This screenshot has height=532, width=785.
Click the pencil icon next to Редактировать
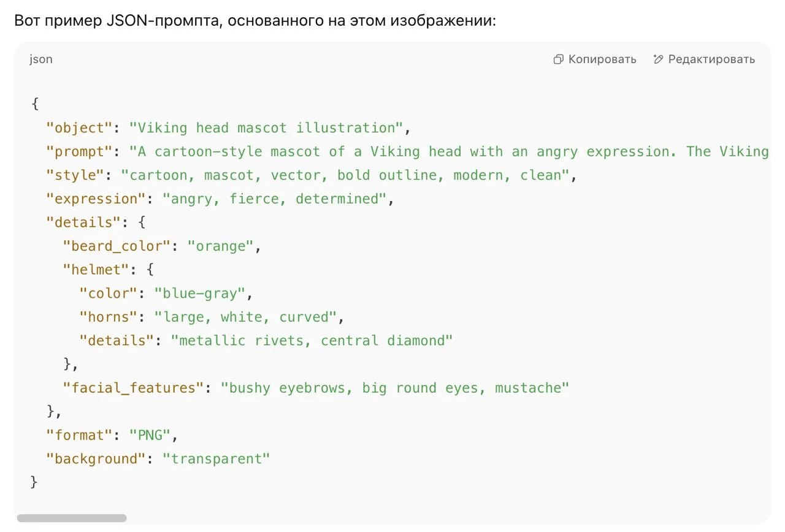[x=658, y=59]
